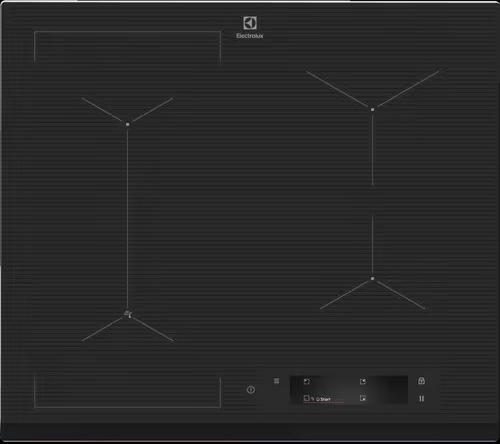Open the menu icon beside the display
Viewport: 500px width, 444px height.
pyautogui.click(x=276, y=381)
